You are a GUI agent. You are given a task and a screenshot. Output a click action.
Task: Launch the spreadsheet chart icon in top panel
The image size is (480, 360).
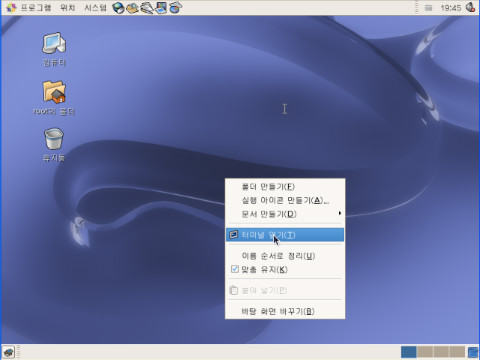tap(175, 7)
